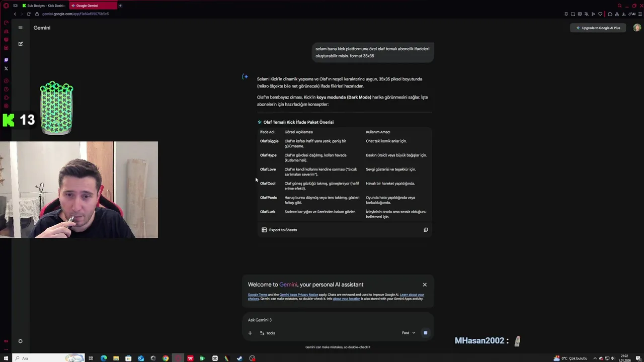Open the Gemini main menu hamburger
This screenshot has width=644, height=362.
pyautogui.click(x=20, y=28)
